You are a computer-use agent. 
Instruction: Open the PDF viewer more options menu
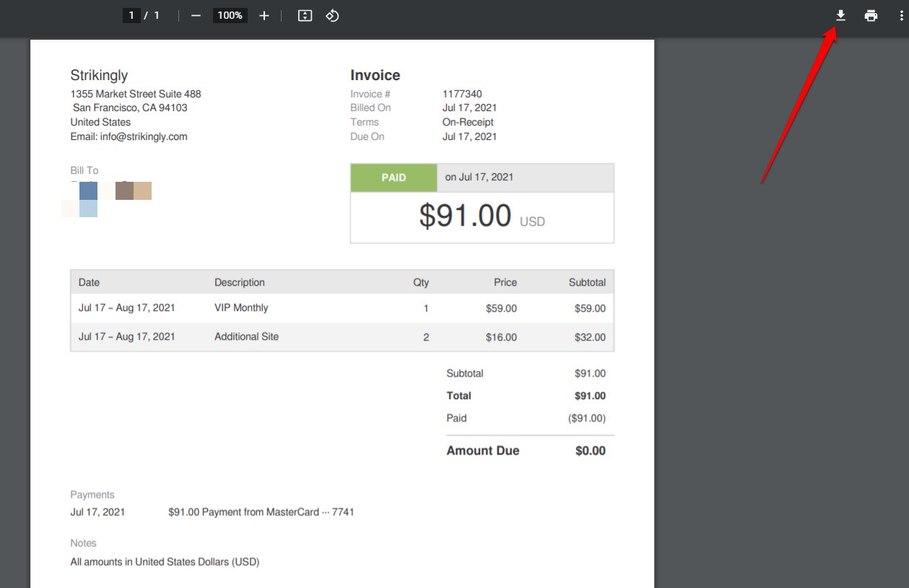pyautogui.click(x=900, y=15)
